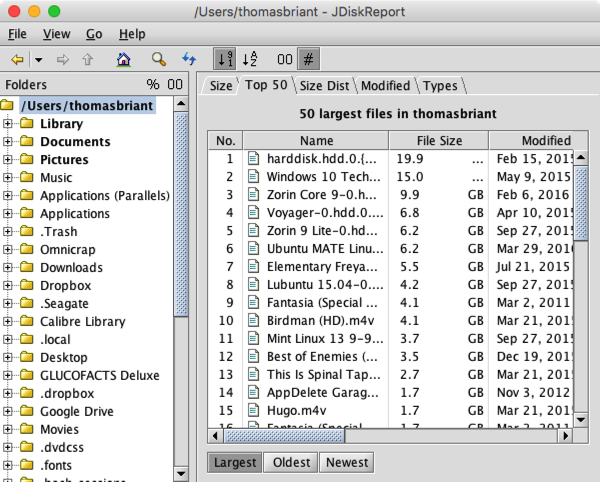Sort table by the File Size column header
This screenshot has height=482, width=600.
coord(439,140)
